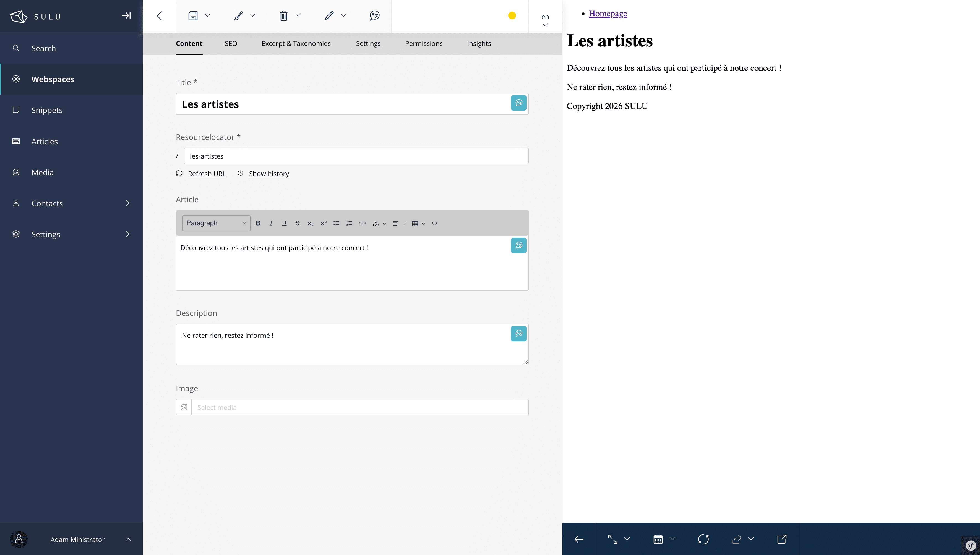Image resolution: width=980 pixels, height=555 pixels.
Task: Click the pen edit icon in the top toolbar
Action: (329, 16)
